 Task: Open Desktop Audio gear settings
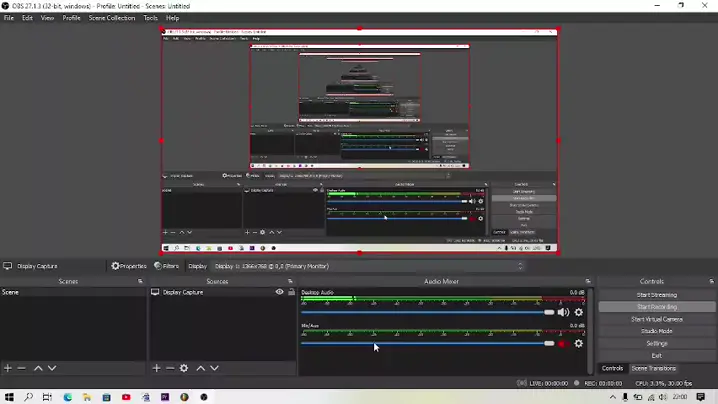click(x=578, y=312)
